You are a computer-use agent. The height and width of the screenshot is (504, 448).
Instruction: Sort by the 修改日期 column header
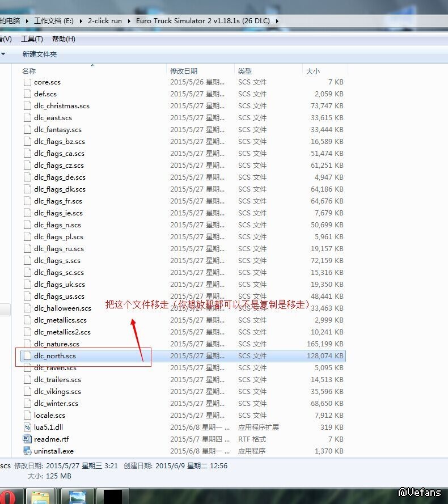click(184, 71)
